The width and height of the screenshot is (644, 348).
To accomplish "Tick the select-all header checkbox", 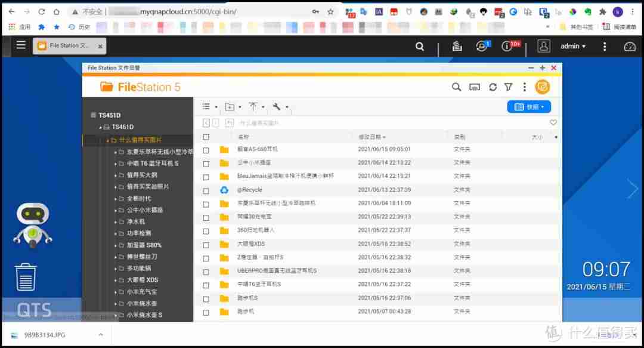I will tap(206, 137).
